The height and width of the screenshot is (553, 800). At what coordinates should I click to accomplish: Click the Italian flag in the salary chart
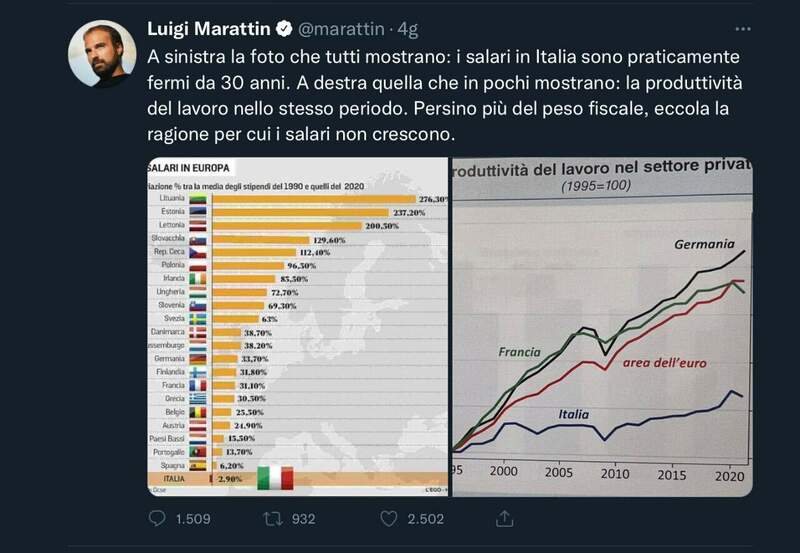[275, 479]
